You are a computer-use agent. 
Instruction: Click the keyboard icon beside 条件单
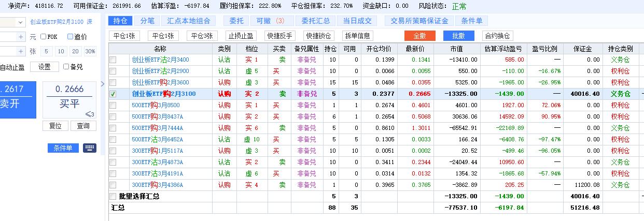89,148
